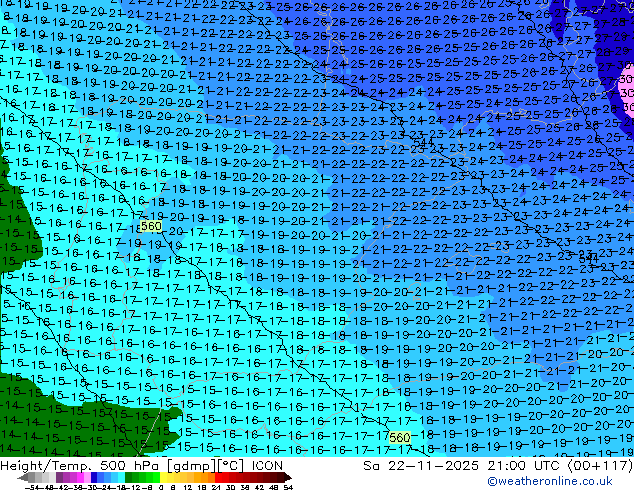
Task: Click the [gdmp] unit label in title
Action: coord(191,466)
